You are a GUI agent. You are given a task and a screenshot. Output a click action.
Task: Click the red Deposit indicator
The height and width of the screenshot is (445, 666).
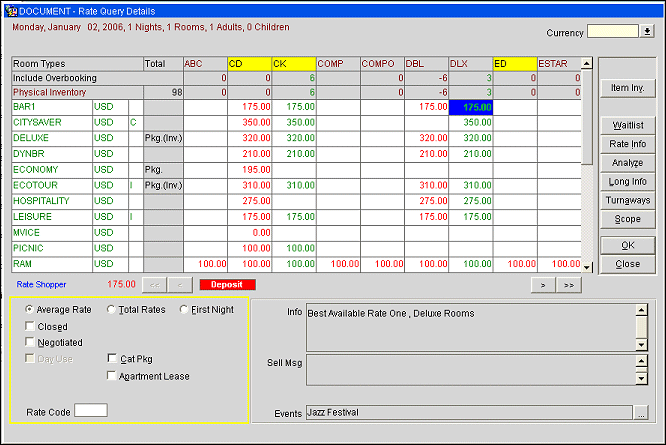tap(227, 284)
